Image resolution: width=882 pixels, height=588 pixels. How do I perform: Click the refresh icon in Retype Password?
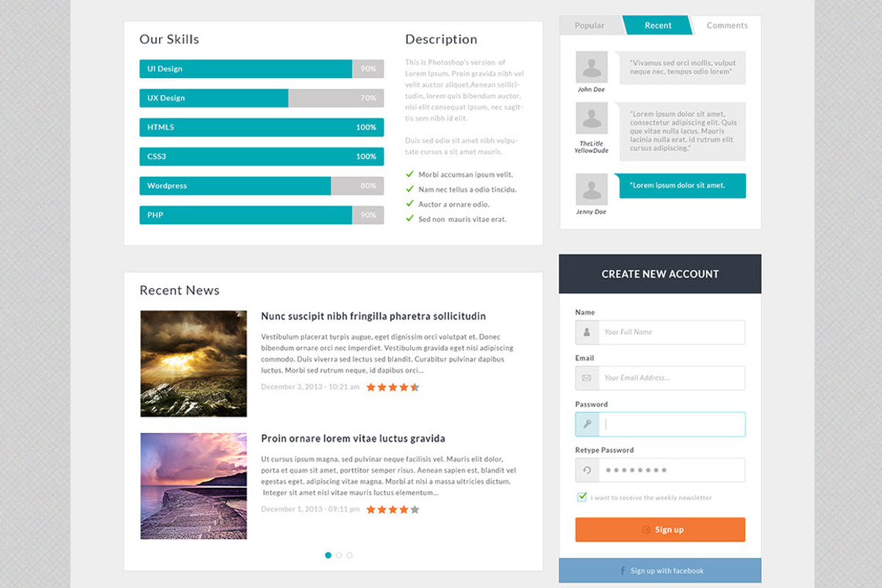(587, 470)
